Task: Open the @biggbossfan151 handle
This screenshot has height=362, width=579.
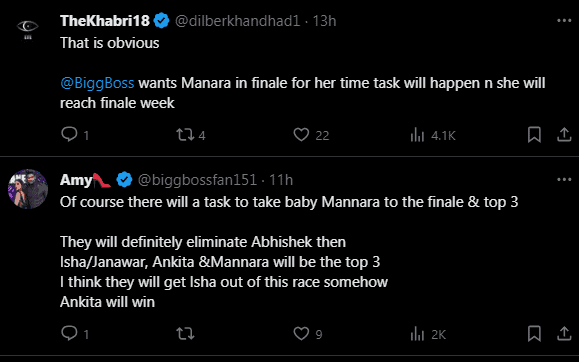Action: coord(197,180)
